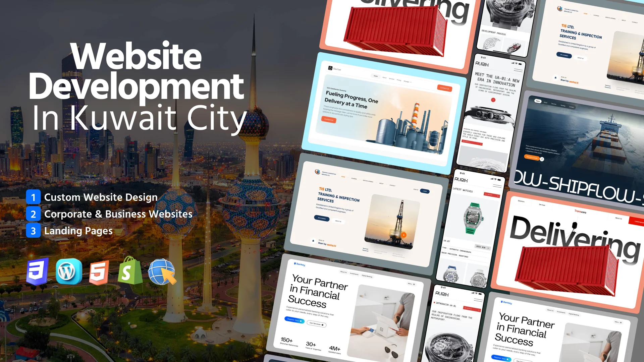Open the Menu control on the Bankey page
Viewport: 644px width, 362px height.
tap(411, 284)
